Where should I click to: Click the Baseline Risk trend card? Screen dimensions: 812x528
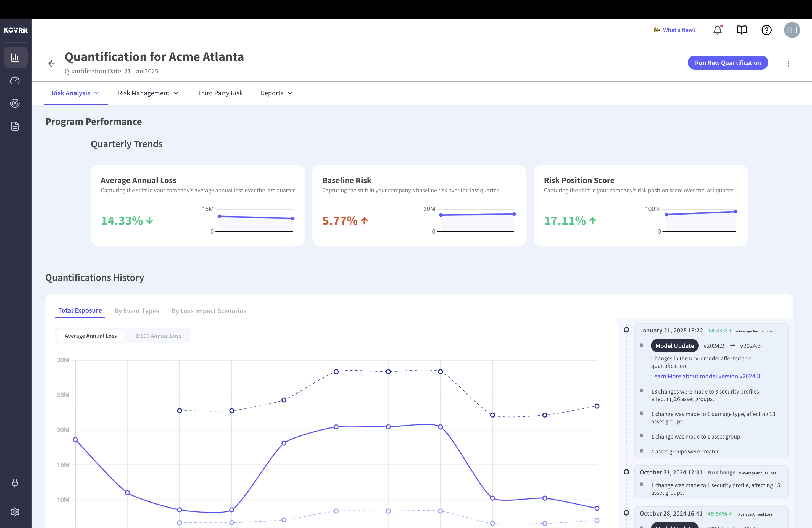pos(419,206)
